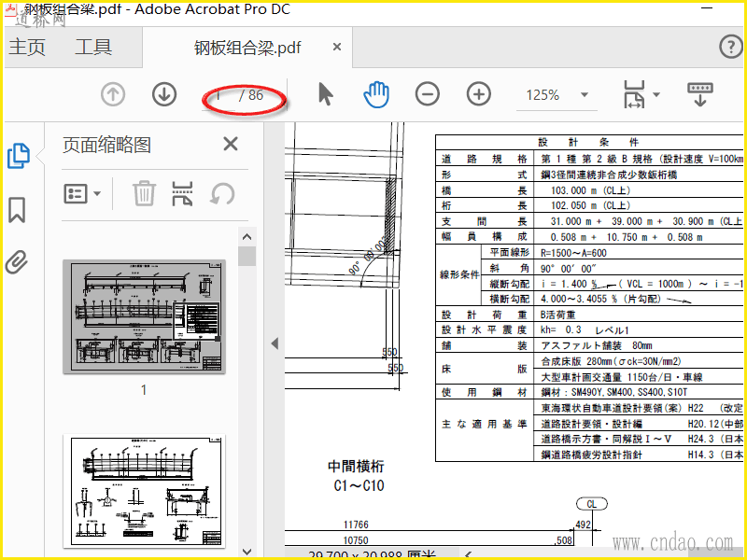Expand the 125% zoom level dropdown
The width and height of the screenshot is (747, 560).
pos(585,95)
